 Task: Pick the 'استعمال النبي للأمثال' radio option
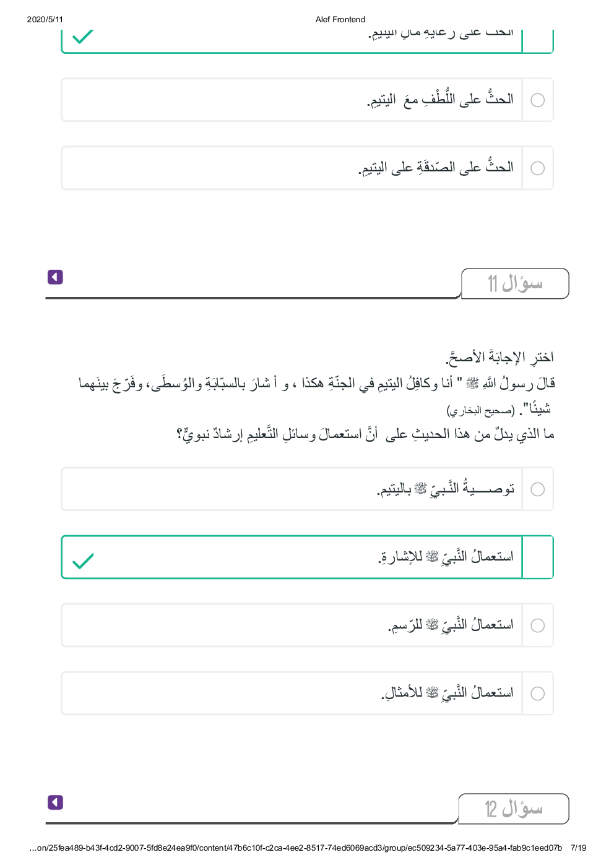point(538,694)
